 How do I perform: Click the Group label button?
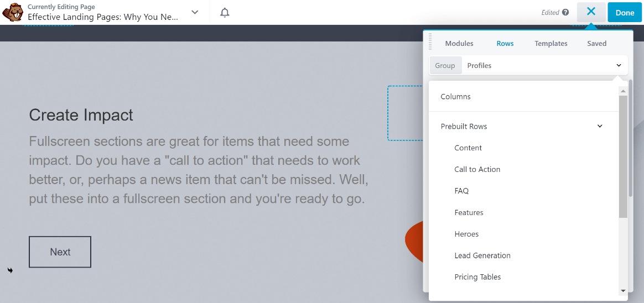point(445,65)
